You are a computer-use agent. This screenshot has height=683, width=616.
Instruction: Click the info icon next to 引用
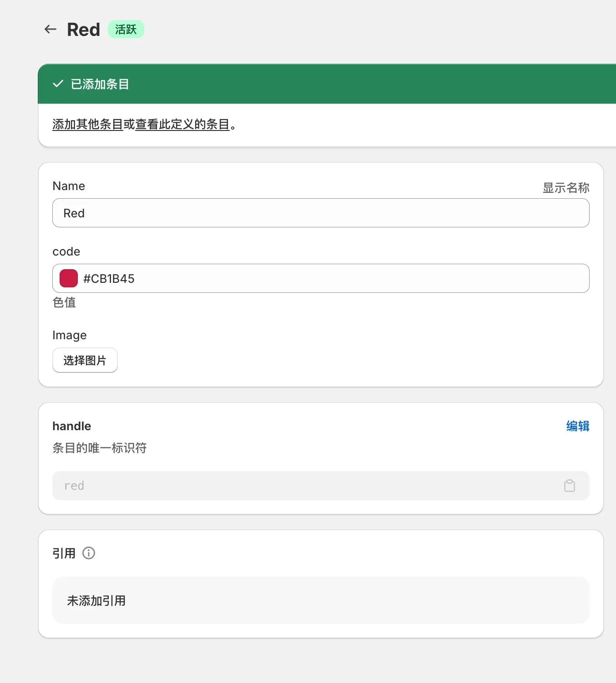click(89, 553)
